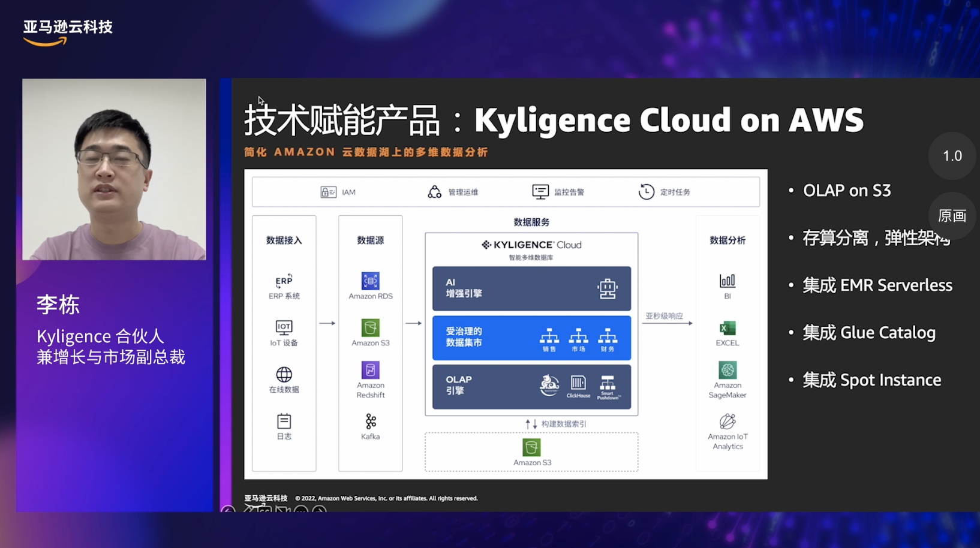
Task: Click the 在线数据 globe icon
Action: pyautogui.click(x=284, y=375)
